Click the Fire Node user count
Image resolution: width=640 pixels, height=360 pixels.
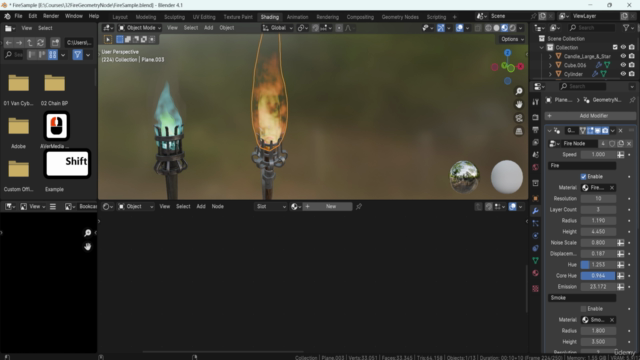[603, 144]
